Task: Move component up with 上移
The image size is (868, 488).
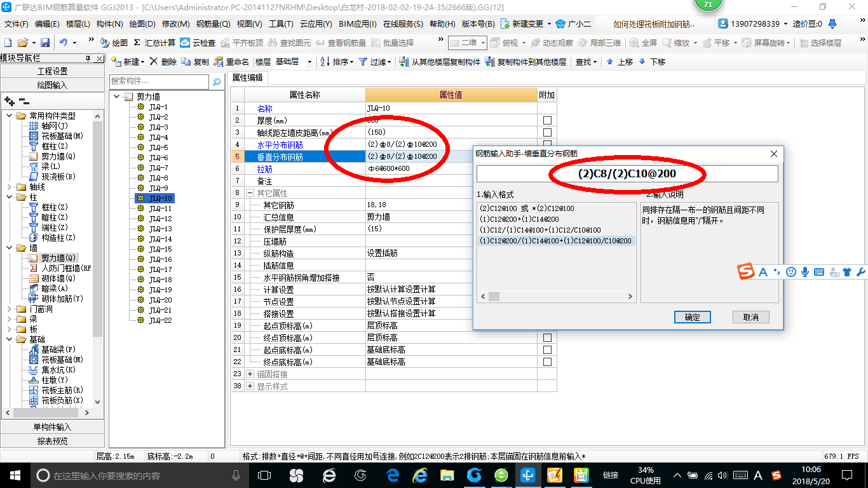Action: click(620, 62)
